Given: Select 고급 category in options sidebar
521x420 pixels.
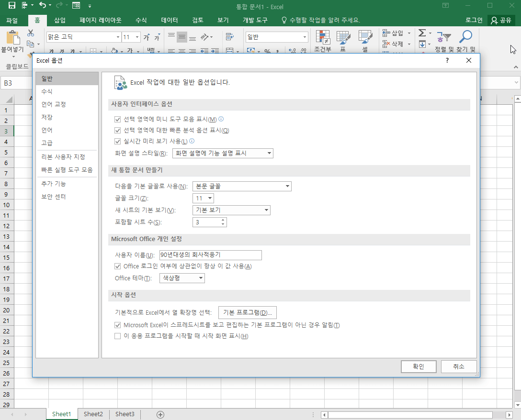Looking at the screenshot, I should pos(67,143).
